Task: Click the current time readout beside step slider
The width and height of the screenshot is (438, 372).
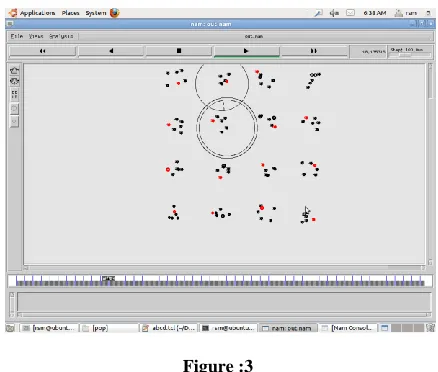Action: click(369, 52)
